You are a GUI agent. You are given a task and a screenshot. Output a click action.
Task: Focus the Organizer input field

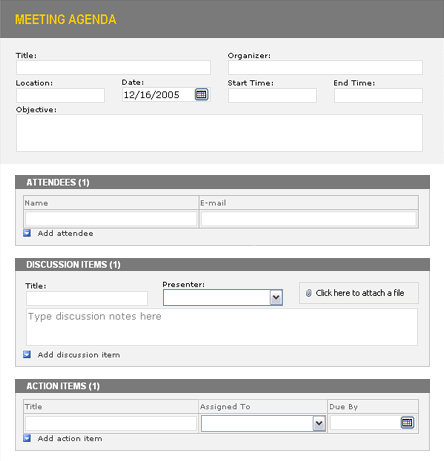[325, 68]
